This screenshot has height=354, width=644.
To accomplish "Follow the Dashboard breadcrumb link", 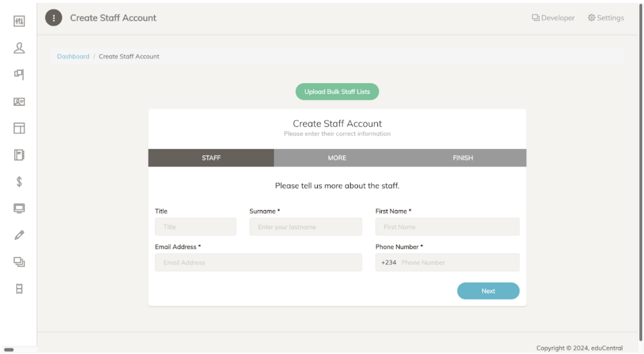I will [73, 56].
